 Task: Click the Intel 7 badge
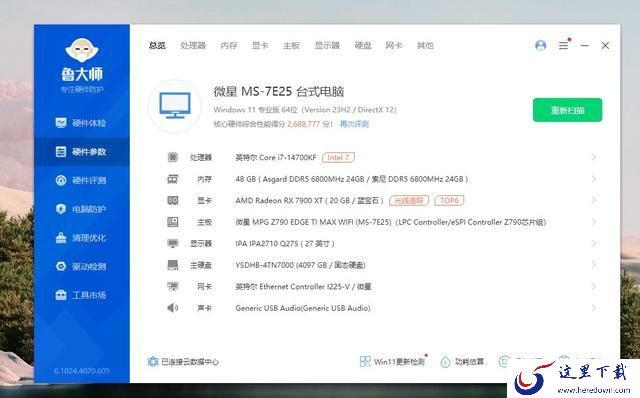click(338, 157)
